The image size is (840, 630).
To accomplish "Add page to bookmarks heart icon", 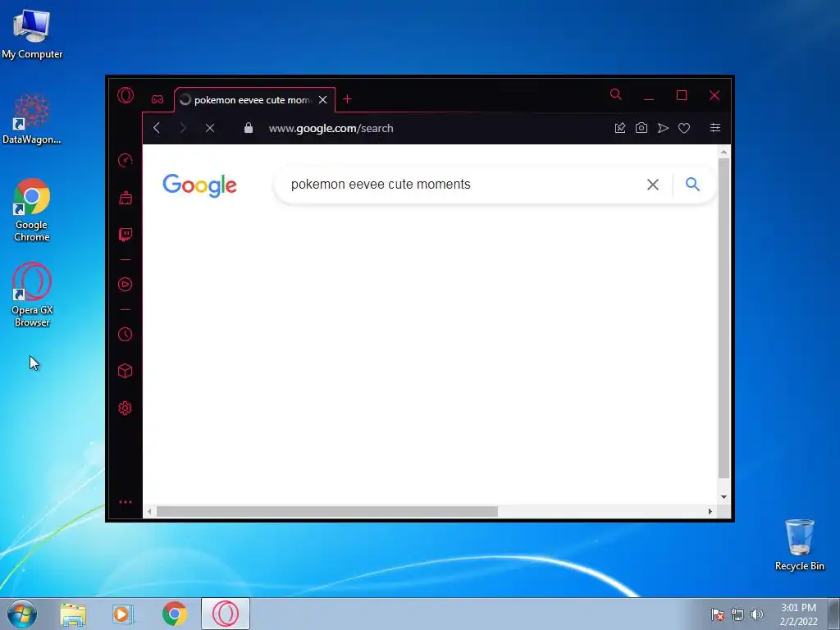I will click(684, 128).
